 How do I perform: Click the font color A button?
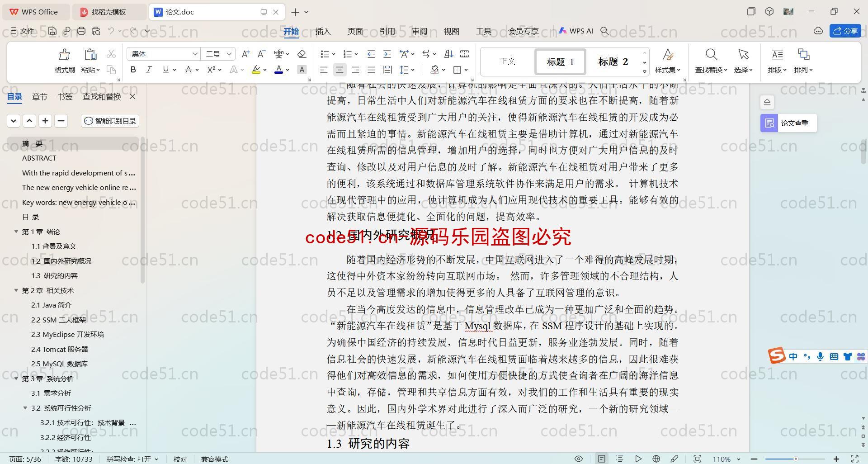(x=279, y=70)
